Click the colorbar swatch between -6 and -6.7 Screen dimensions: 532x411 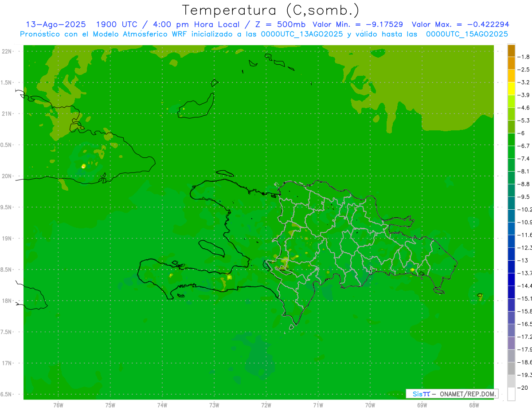511,140
